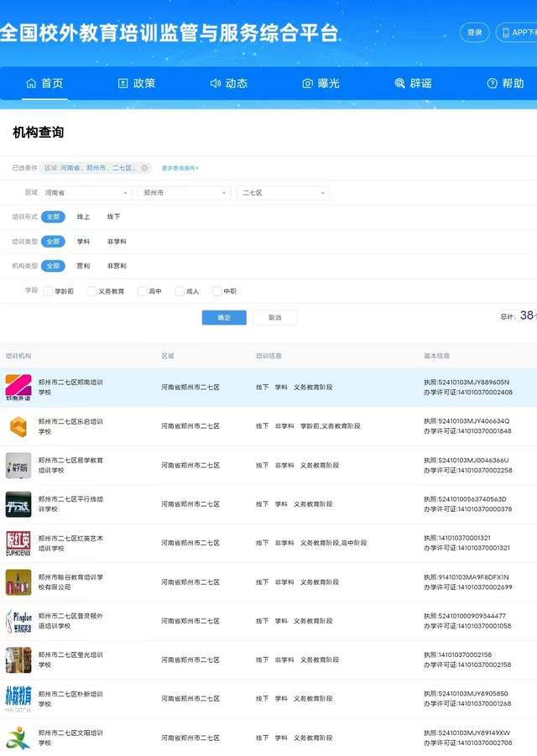Tick the 义务教育 checkbox
This screenshot has width=537, height=756.
tap(92, 291)
